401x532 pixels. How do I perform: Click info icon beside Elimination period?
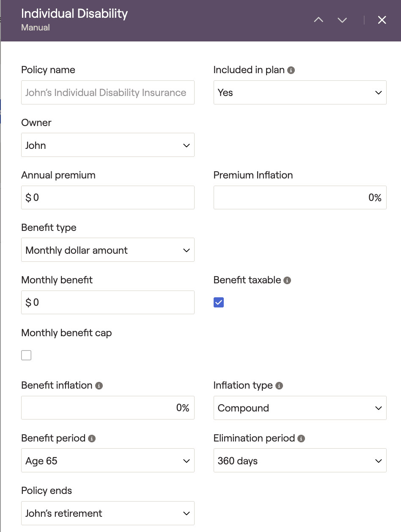(301, 439)
